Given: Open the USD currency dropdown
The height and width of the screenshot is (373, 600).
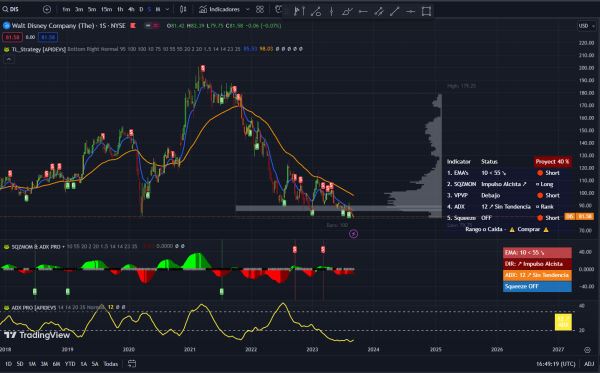Looking at the screenshot, I should (x=587, y=26).
